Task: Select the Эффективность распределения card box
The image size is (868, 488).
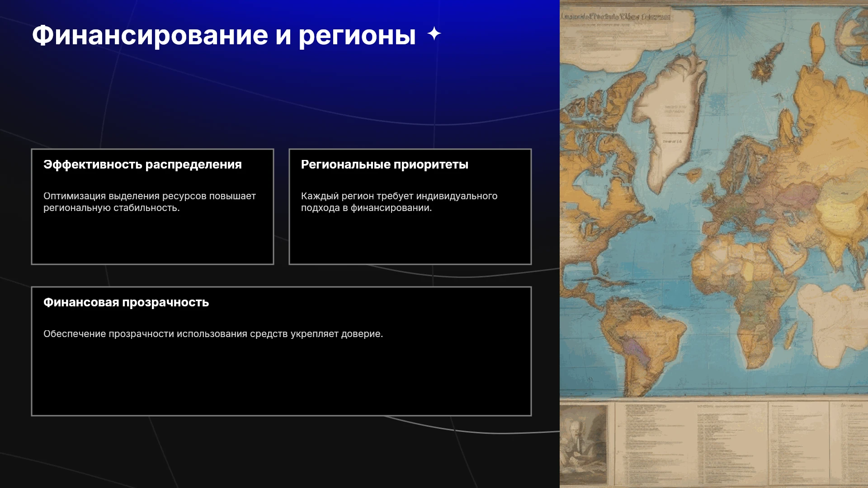Action: click(x=152, y=206)
